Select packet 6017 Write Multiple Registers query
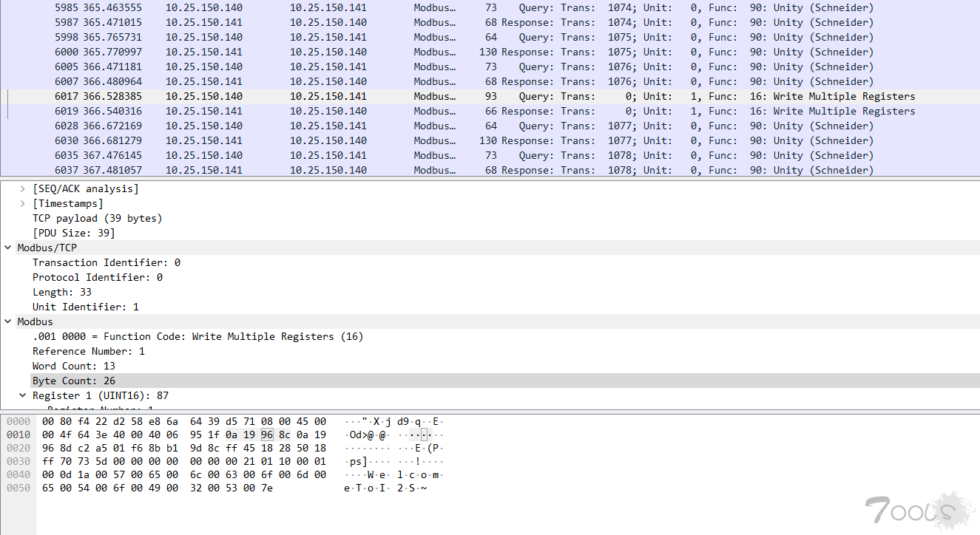The width and height of the screenshot is (980, 535). 490,96
